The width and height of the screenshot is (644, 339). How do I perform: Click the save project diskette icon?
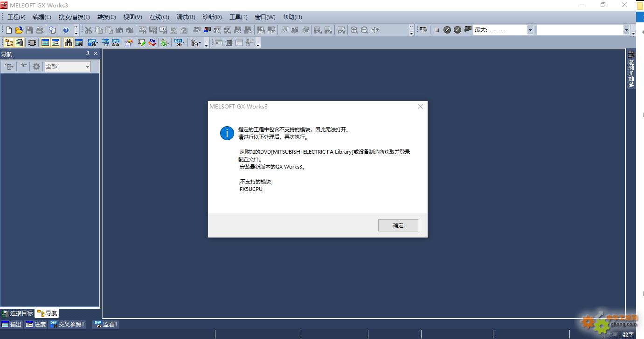point(29,30)
